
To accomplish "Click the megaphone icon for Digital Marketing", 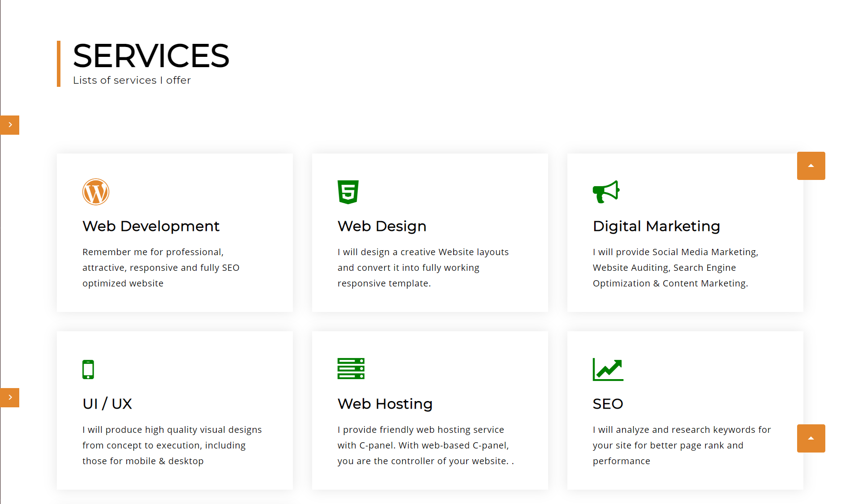I will click(606, 192).
